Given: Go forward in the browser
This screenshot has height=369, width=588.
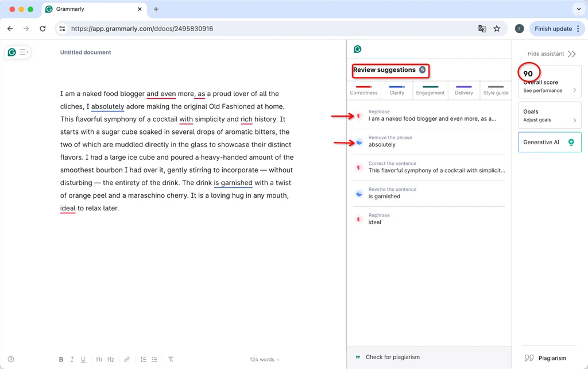Looking at the screenshot, I should pyautogui.click(x=26, y=29).
